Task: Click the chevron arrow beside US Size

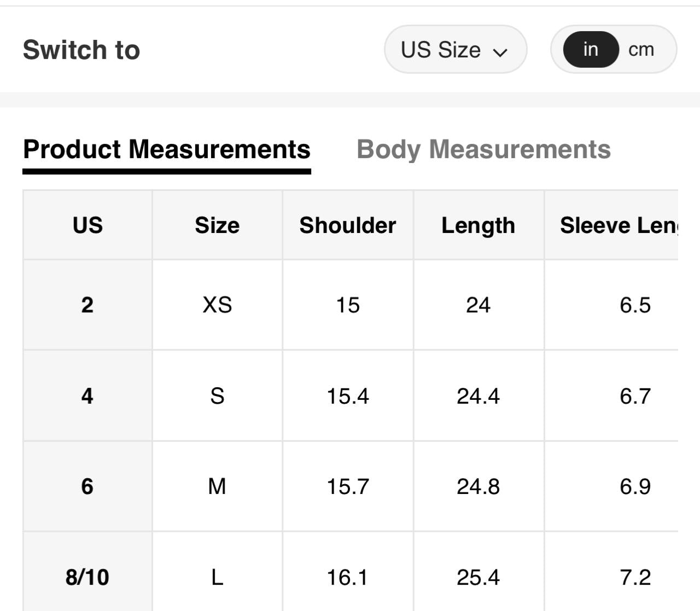Action: pos(500,52)
